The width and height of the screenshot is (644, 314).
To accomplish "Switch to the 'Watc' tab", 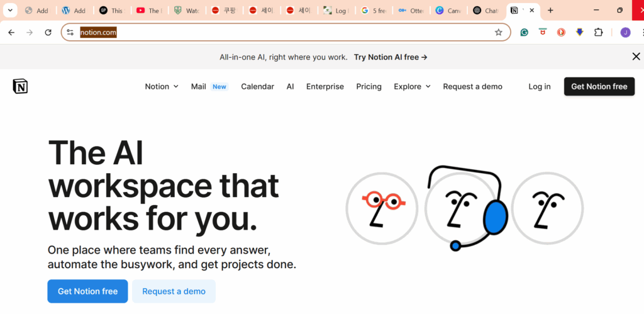I will (x=186, y=11).
